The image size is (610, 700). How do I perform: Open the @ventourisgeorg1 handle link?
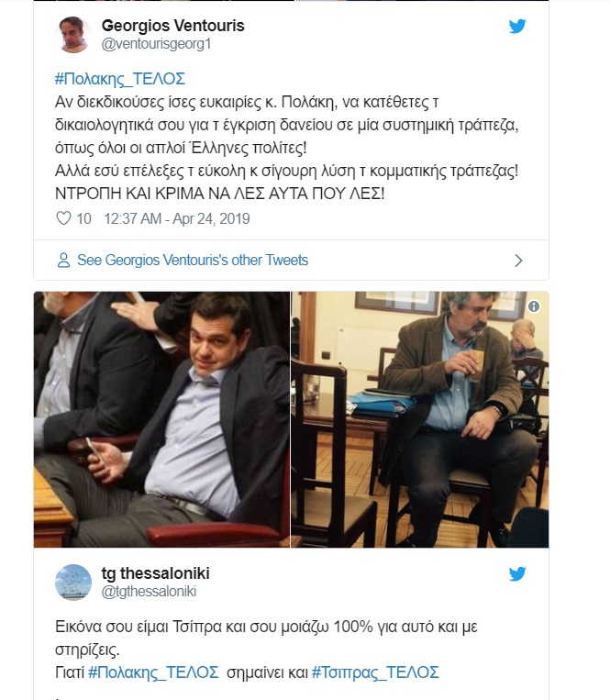(x=156, y=44)
